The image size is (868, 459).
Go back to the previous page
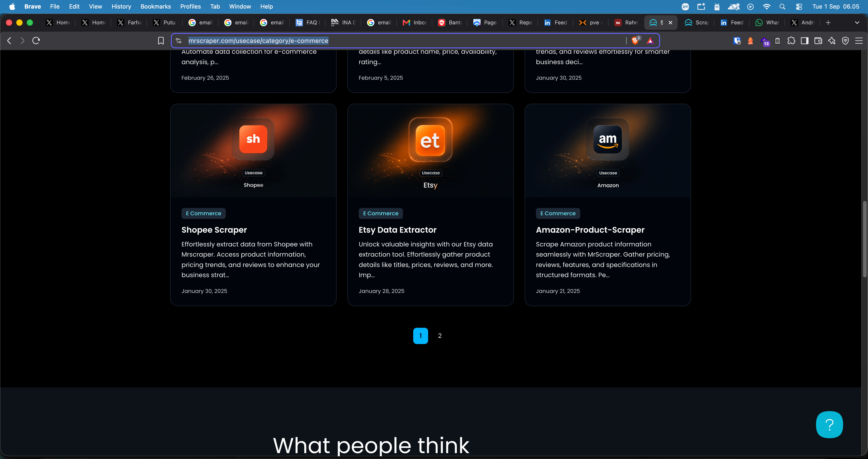point(9,41)
